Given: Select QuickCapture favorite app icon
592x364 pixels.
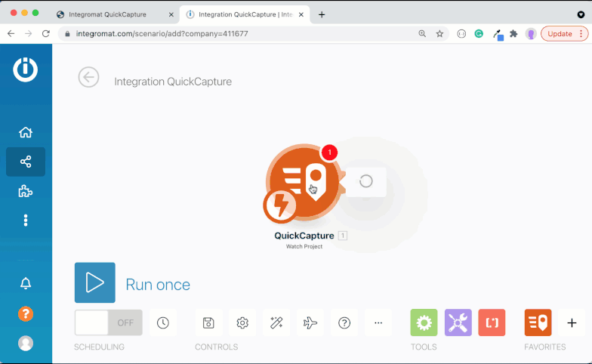Looking at the screenshot, I should click(x=538, y=323).
